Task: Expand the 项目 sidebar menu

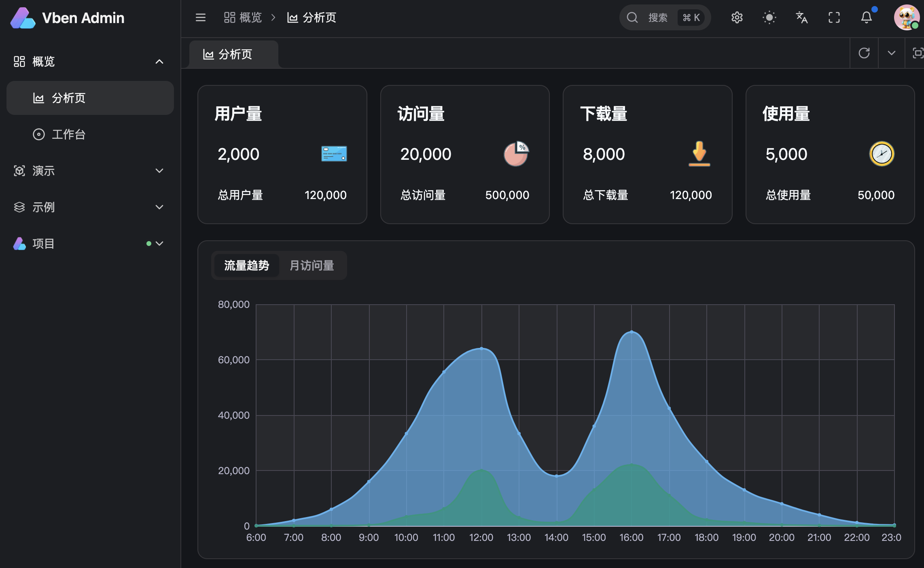Action: pos(90,244)
